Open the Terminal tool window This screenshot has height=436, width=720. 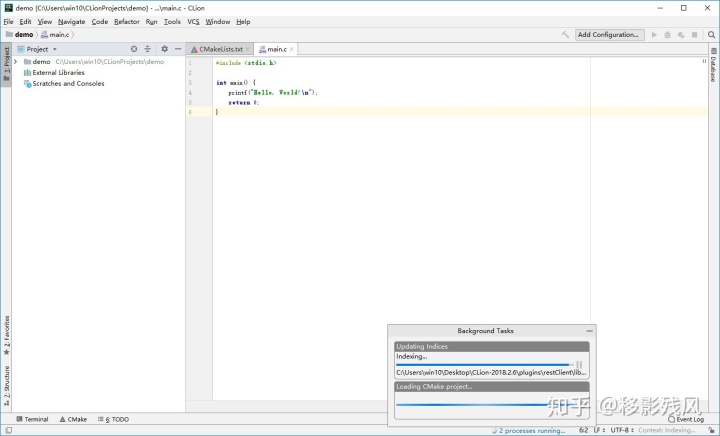click(32, 419)
